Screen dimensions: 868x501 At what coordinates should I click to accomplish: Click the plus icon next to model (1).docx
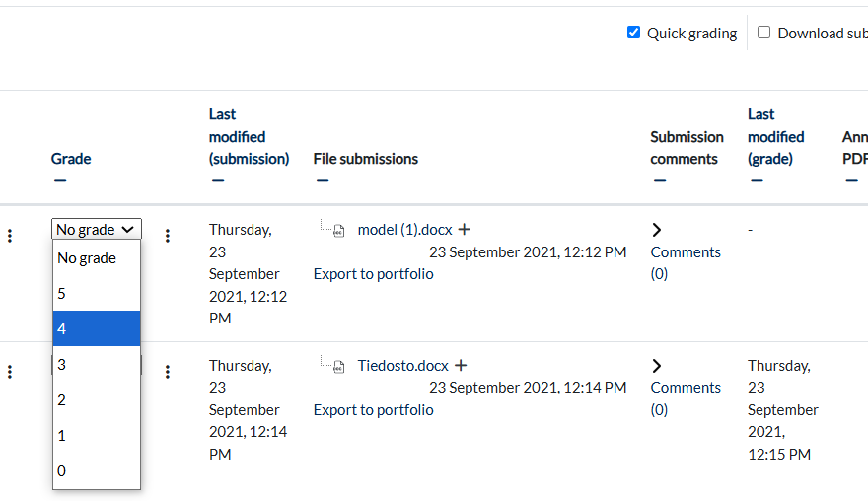tap(465, 229)
